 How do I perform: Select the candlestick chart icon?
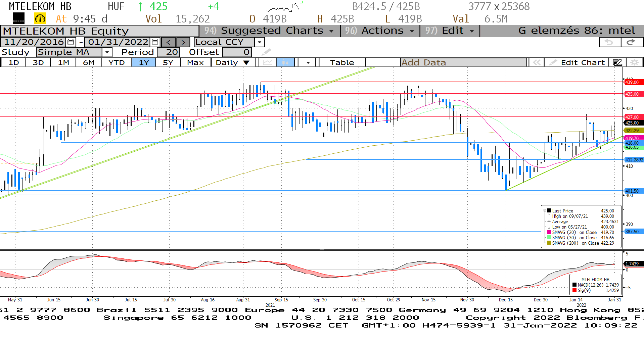[x=285, y=62]
